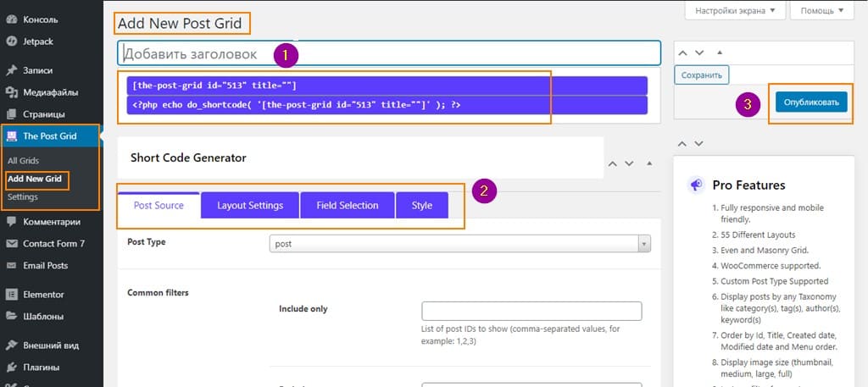Click The Post Grid menu icon
Image resolution: width=868 pixels, height=387 pixels.
pyautogui.click(x=11, y=136)
